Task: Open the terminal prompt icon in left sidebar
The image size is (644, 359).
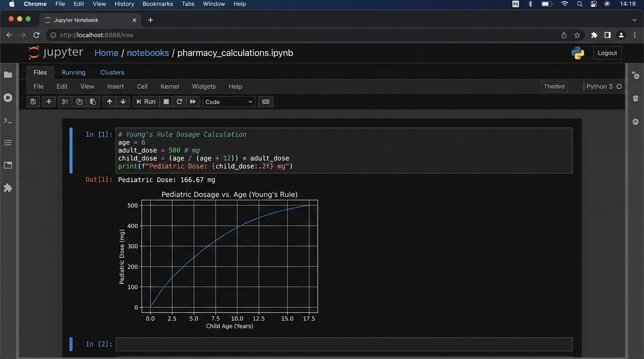Action: click(8, 120)
